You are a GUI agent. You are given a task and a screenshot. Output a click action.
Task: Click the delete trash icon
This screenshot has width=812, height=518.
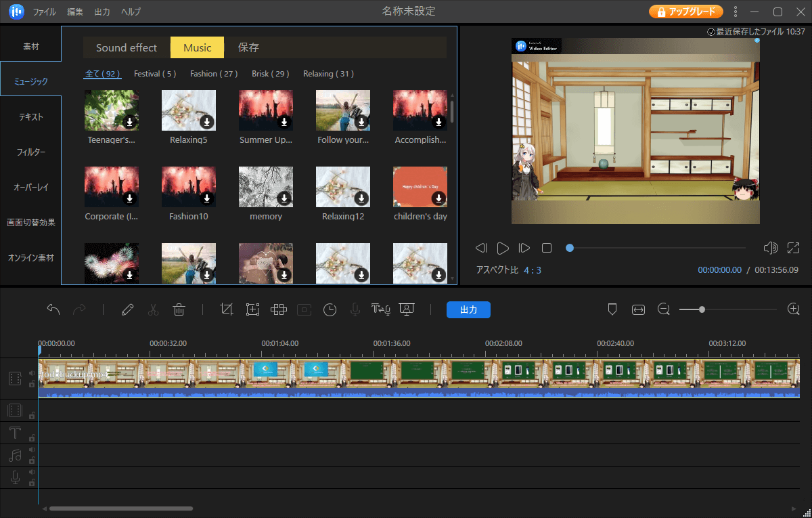[x=178, y=309]
